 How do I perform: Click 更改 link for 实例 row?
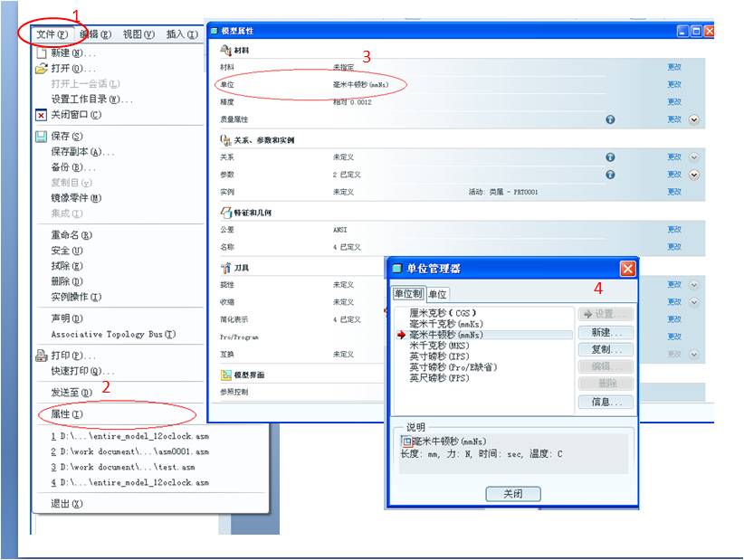tap(674, 192)
